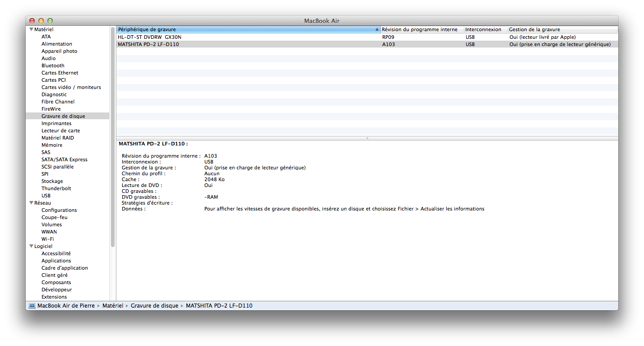The image size is (644, 346).
Task: Click the -RAM DVD gravables value
Action: [x=211, y=197]
